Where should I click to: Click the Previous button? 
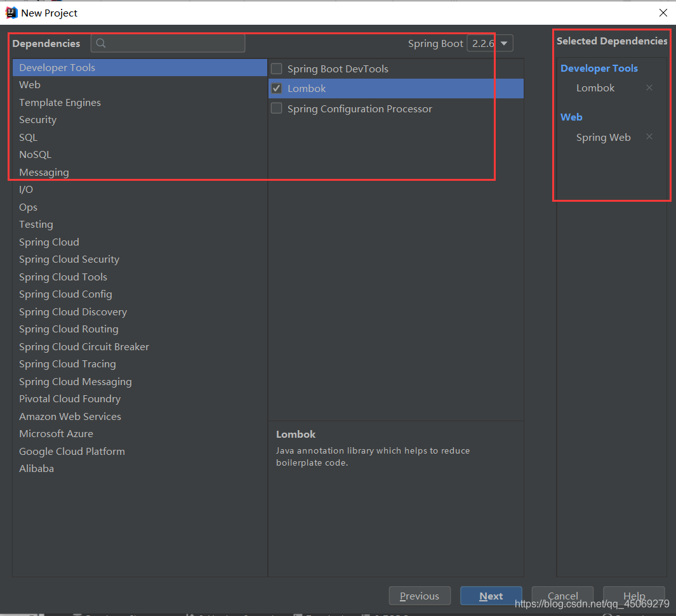pyautogui.click(x=420, y=596)
